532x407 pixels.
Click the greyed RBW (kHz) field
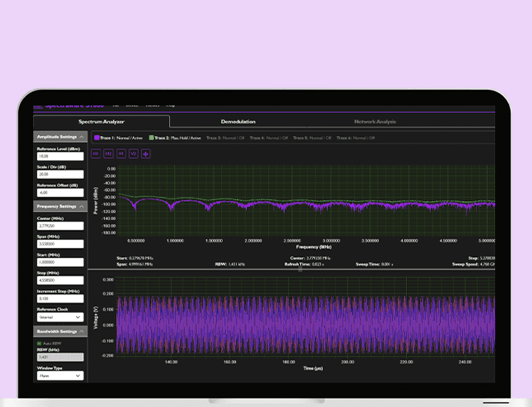pos(60,356)
